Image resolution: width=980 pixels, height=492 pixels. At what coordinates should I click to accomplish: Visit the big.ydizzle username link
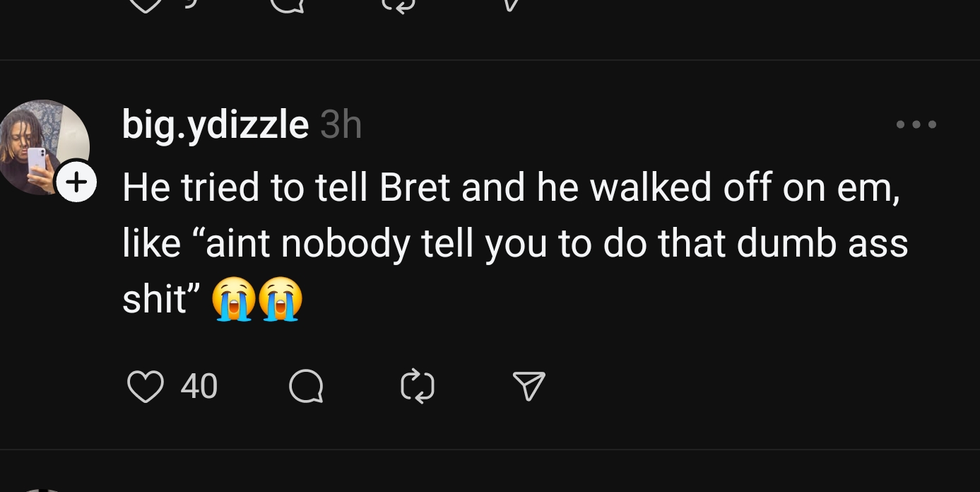[216, 125]
